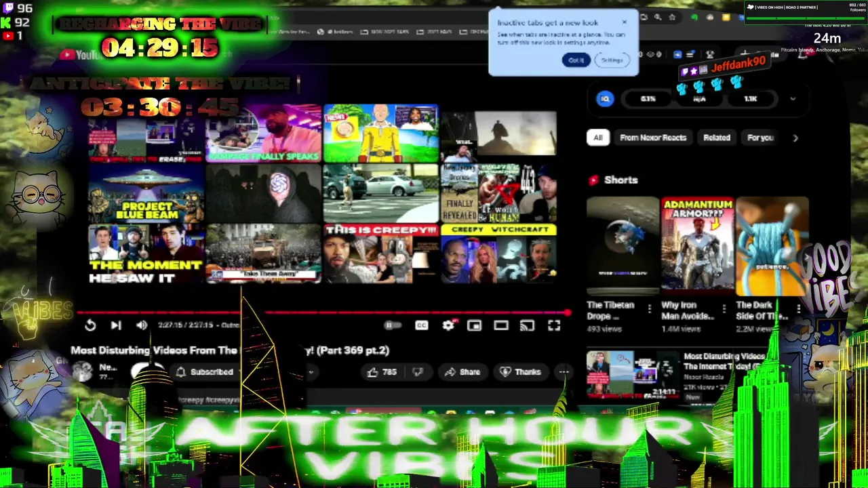Enter fullscreen with the fullscreen icon
Screen dimensions: 868x488
[554, 326]
